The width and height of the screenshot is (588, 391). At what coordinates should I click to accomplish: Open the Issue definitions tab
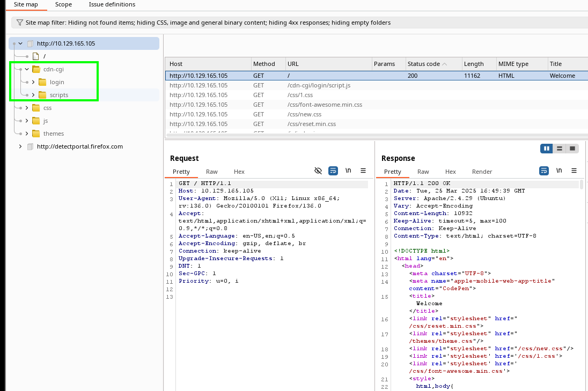[112, 4]
